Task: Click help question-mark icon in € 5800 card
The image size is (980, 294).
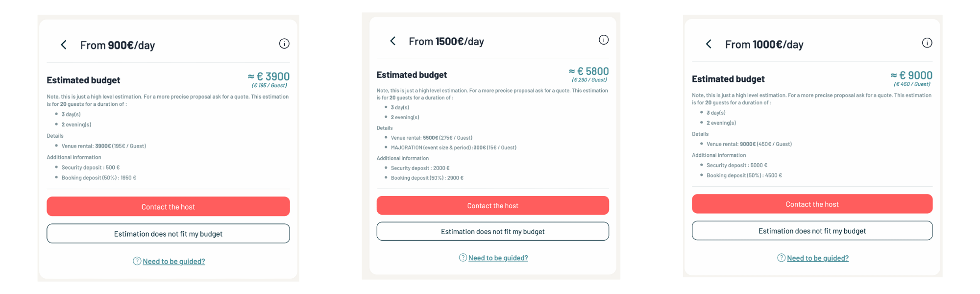Action: tap(463, 258)
